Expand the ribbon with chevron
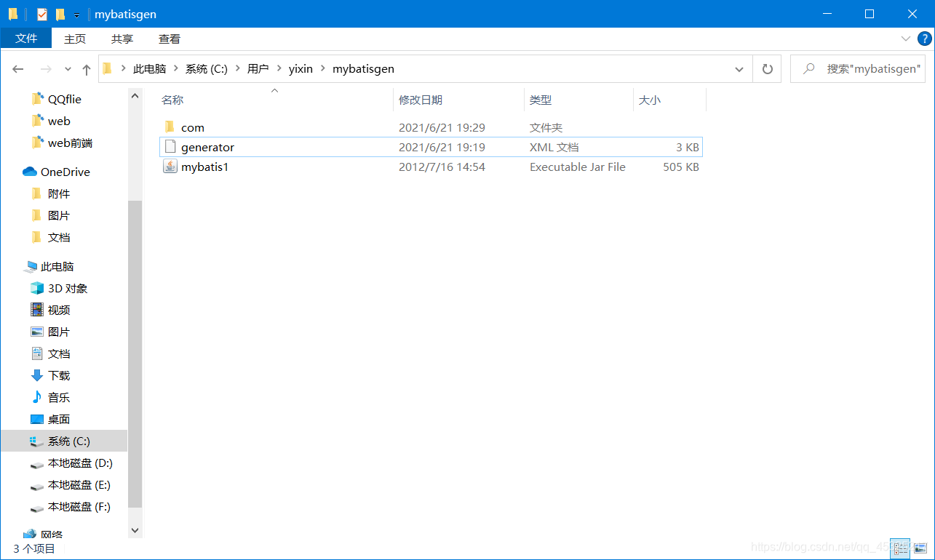The width and height of the screenshot is (935, 560). 906,39
